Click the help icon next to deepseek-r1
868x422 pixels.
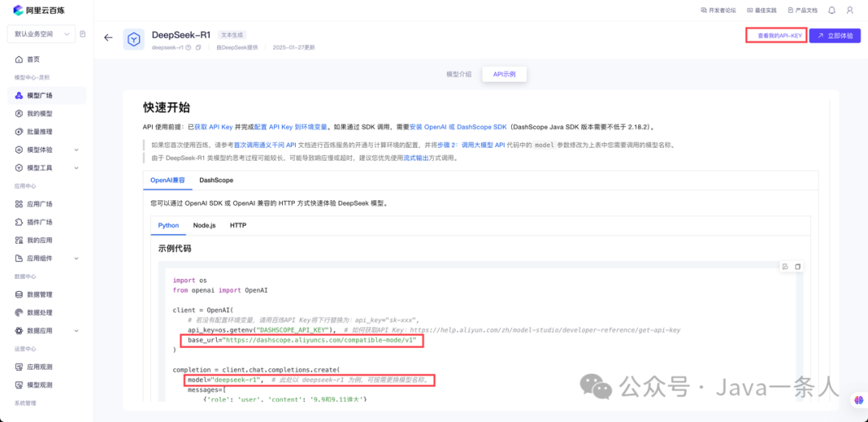point(189,47)
